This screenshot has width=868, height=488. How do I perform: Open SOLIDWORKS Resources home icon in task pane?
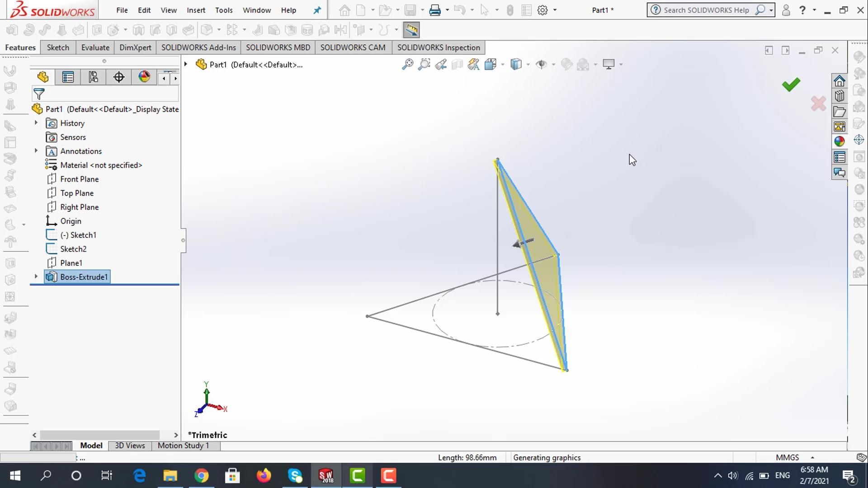pyautogui.click(x=840, y=81)
